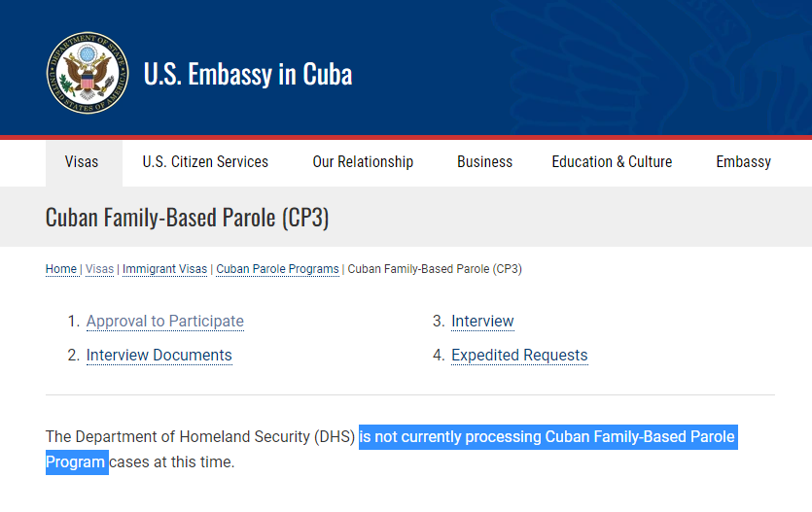Click the U.S. Embassy in Cuba title
The width and height of the screenshot is (812, 512).
click(248, 75)
